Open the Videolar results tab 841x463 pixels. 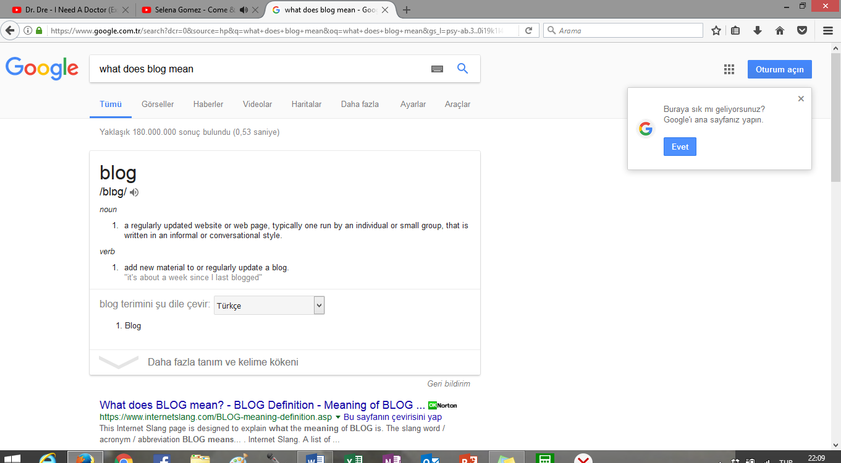(x=257, y=104)
